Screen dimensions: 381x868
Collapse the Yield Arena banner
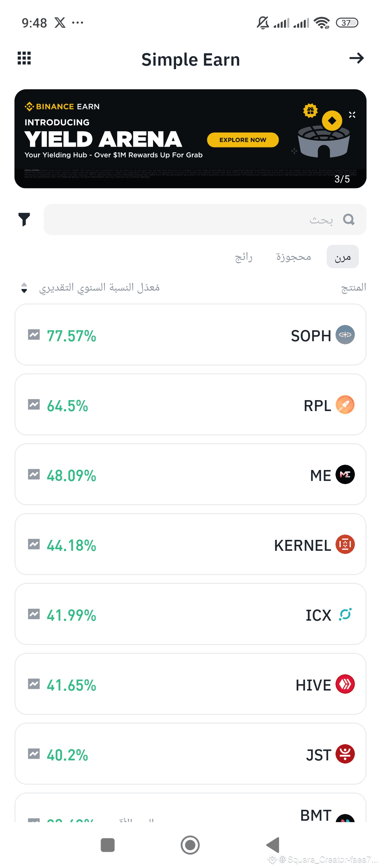click(x=352, y=115)
